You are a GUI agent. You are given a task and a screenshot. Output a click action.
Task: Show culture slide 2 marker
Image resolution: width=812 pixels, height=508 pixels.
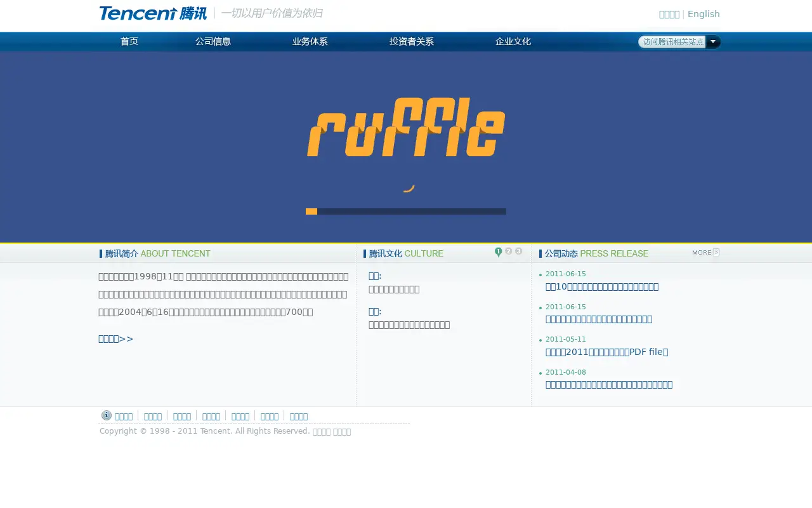pos(509,251)
